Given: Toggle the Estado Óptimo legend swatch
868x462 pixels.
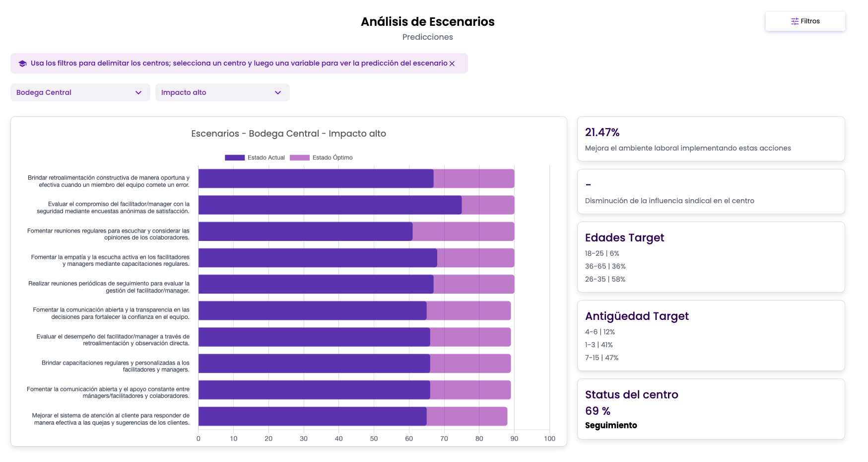Looking at the screenshot, I should 300,157.
